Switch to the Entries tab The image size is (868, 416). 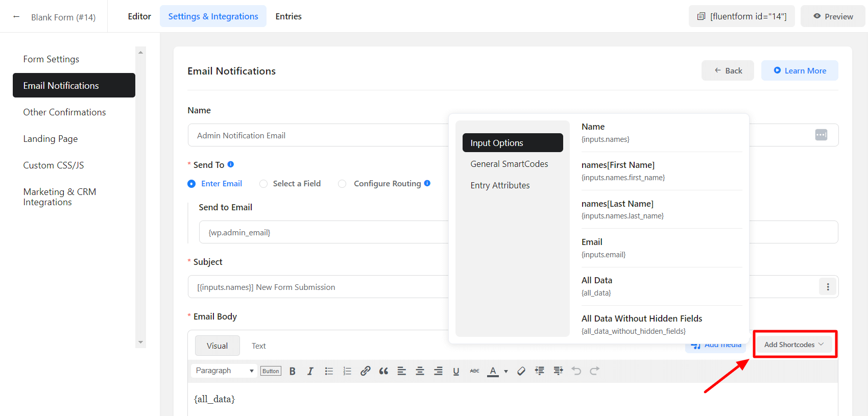288,16
